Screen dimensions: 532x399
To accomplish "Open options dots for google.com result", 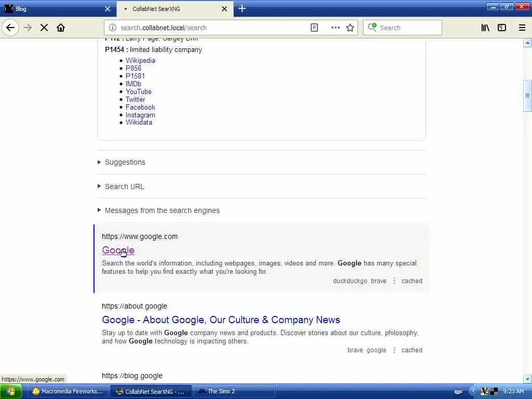I will point(394,281).
